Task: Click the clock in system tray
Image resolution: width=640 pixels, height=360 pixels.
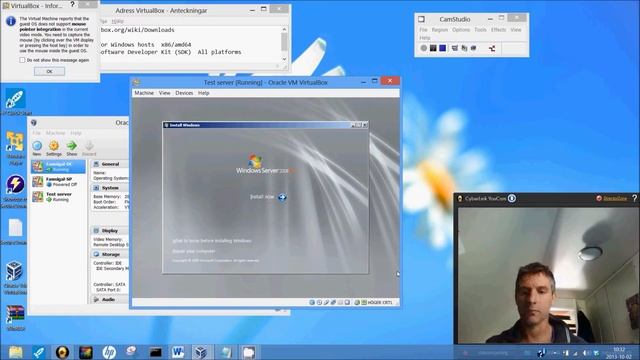Action: (619, 353)
